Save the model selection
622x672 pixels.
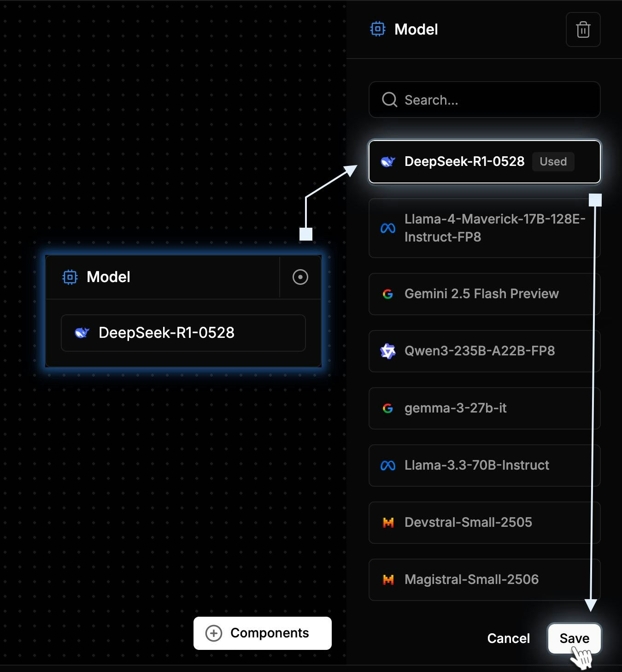(574, 638)
